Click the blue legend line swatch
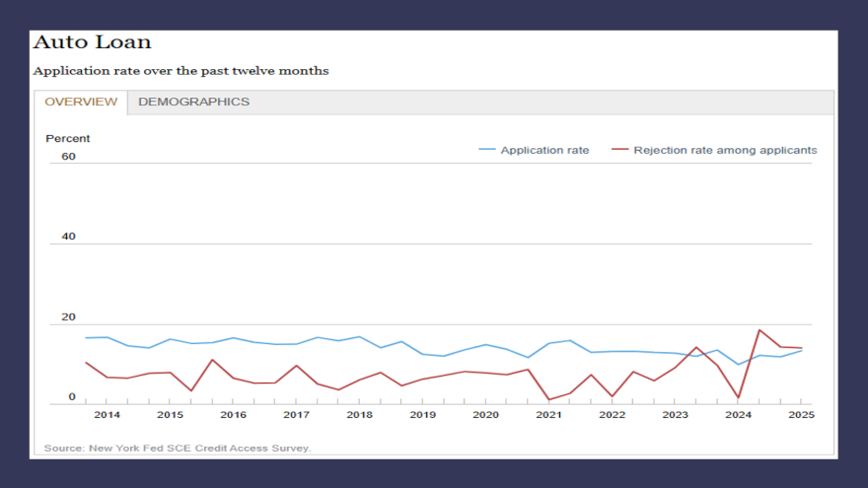Viewport: 868px width, 488px height. click(x=487, y=150)
